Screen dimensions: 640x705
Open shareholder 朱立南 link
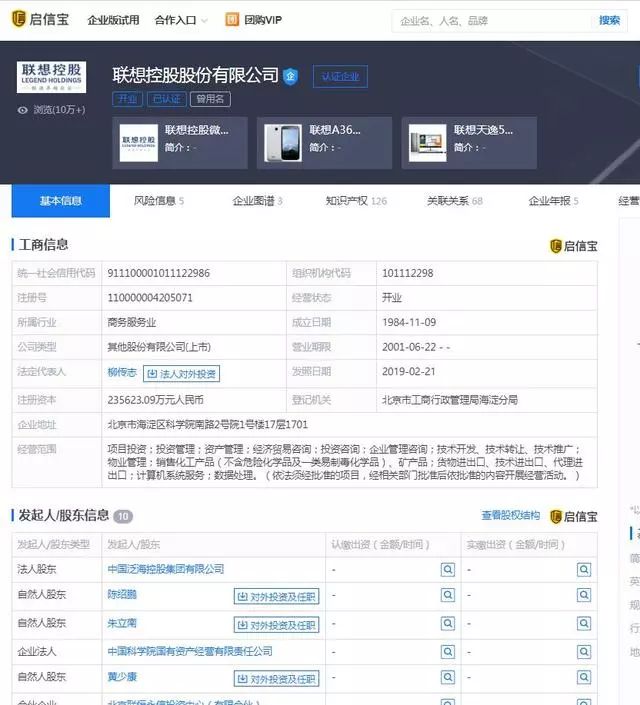point(122,623)
